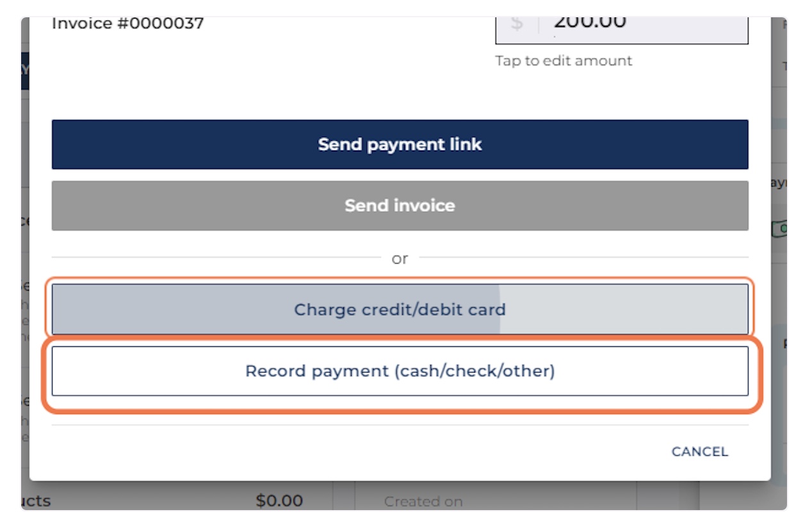
Task: Send the payment link
Action: click(x=400, y=145)
